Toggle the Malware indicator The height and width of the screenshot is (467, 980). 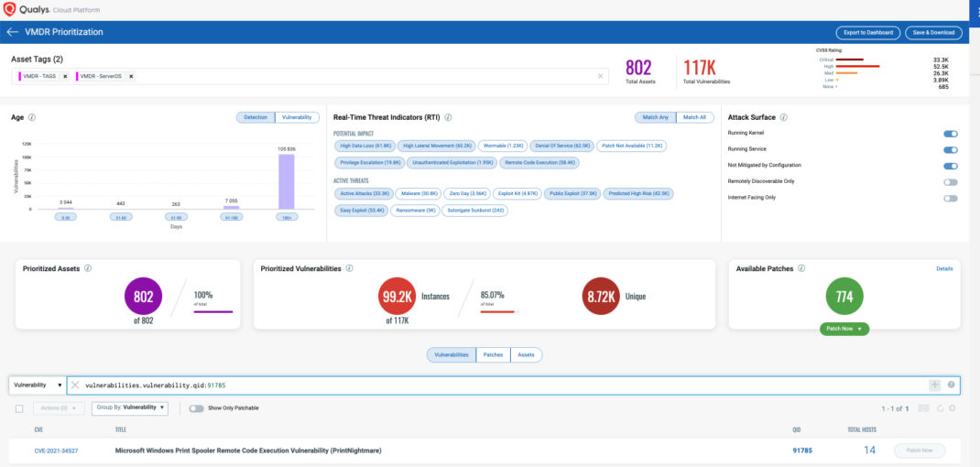point(419,194)
